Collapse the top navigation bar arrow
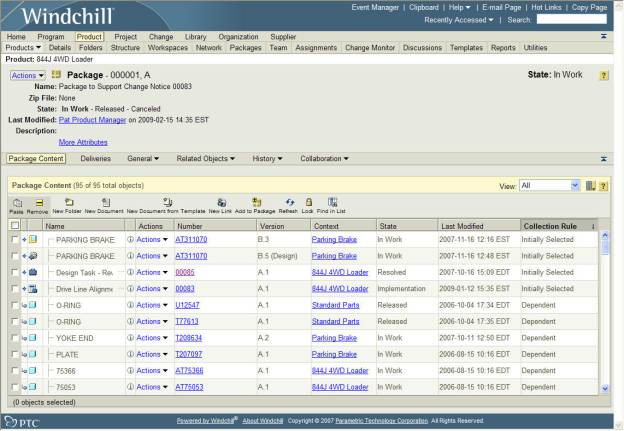This screenshot has height=431, width=624. [x=604, y=36]
